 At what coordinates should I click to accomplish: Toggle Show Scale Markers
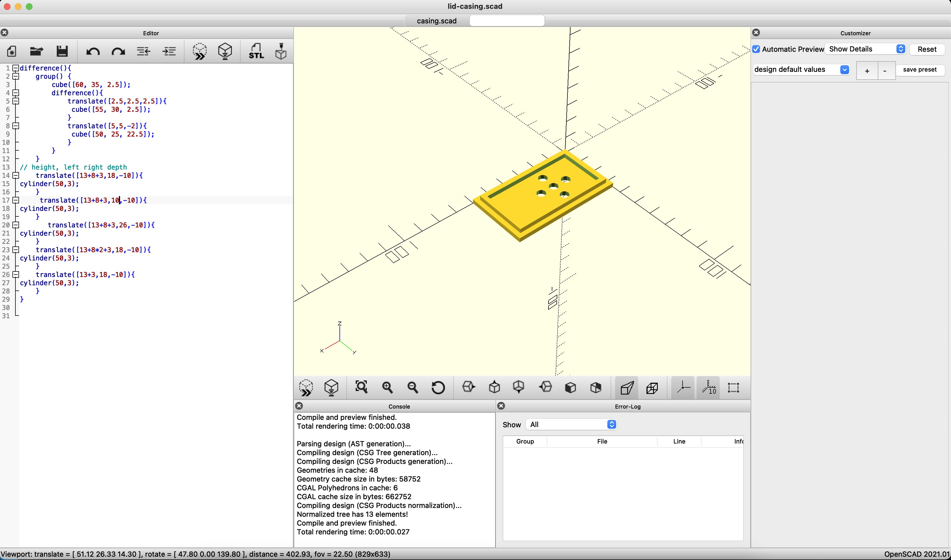(x=708, y=388)
